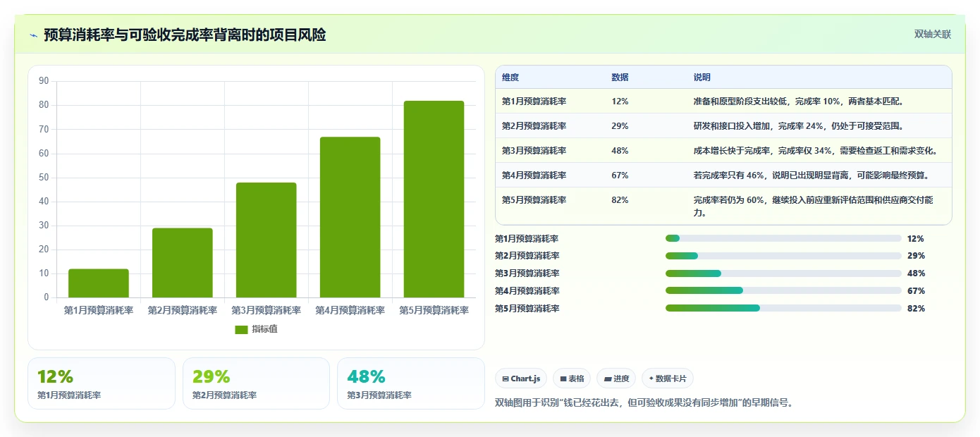Click the tallest chart bar for 第5月预算消耗率
Screen dimensions: 980x437
click(x=434, y=199)
